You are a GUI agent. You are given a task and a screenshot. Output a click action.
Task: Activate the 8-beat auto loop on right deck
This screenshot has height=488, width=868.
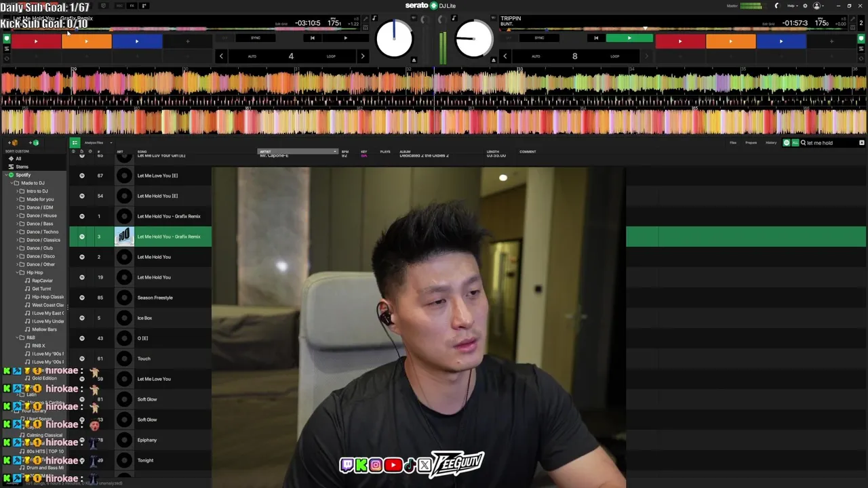tap(574, 56)
